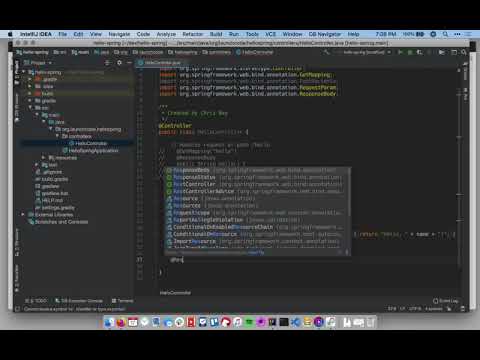Choose ResponseStatus from completion popup

click(257, 177)
